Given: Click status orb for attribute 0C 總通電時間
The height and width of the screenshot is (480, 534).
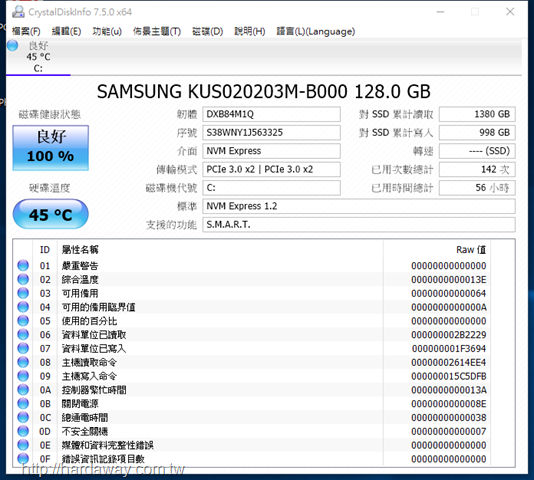Looking at the screenshot, I should (x=23, y=417).
